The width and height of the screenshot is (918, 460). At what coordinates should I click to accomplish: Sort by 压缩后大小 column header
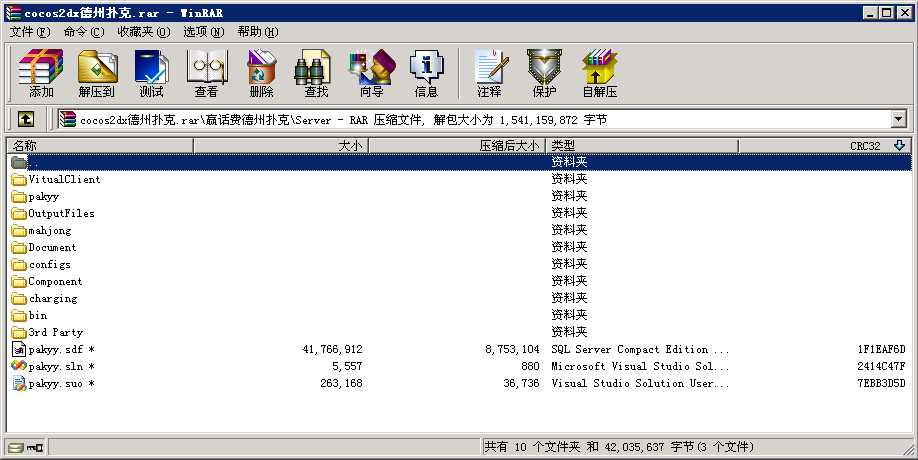pos(457,145)
